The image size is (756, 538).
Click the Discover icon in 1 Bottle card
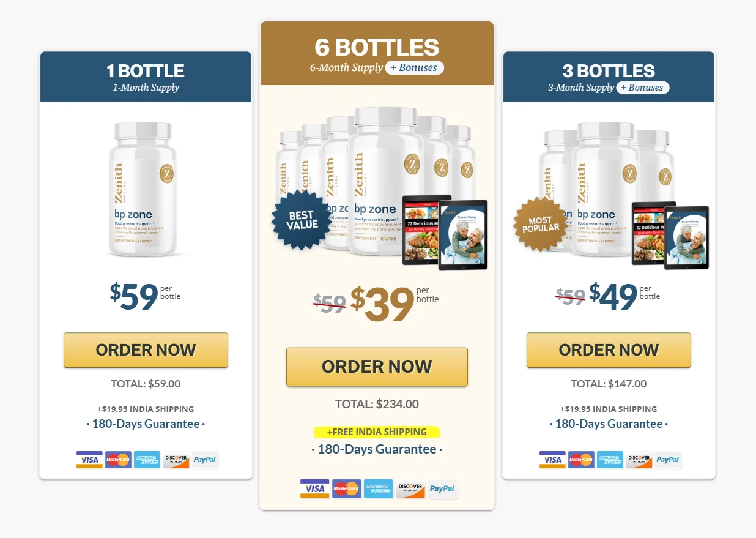coord(176,460)
